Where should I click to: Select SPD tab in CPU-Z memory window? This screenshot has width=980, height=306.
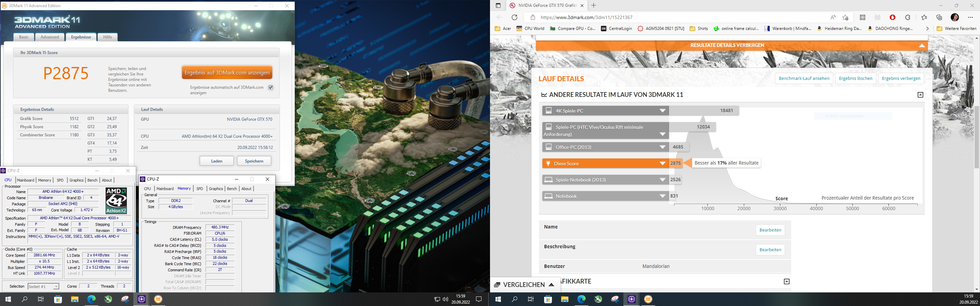pyautogui.click(x=200, y=189)
